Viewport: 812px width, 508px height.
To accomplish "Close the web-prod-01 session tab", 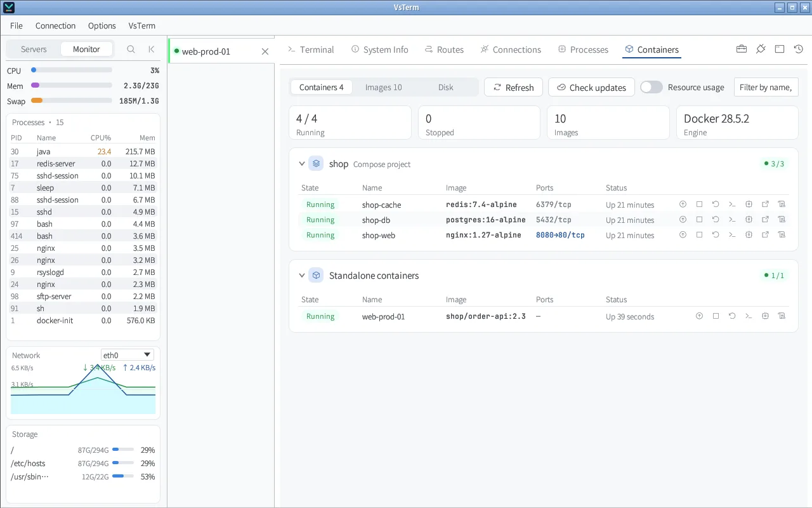I will point(265,51).
